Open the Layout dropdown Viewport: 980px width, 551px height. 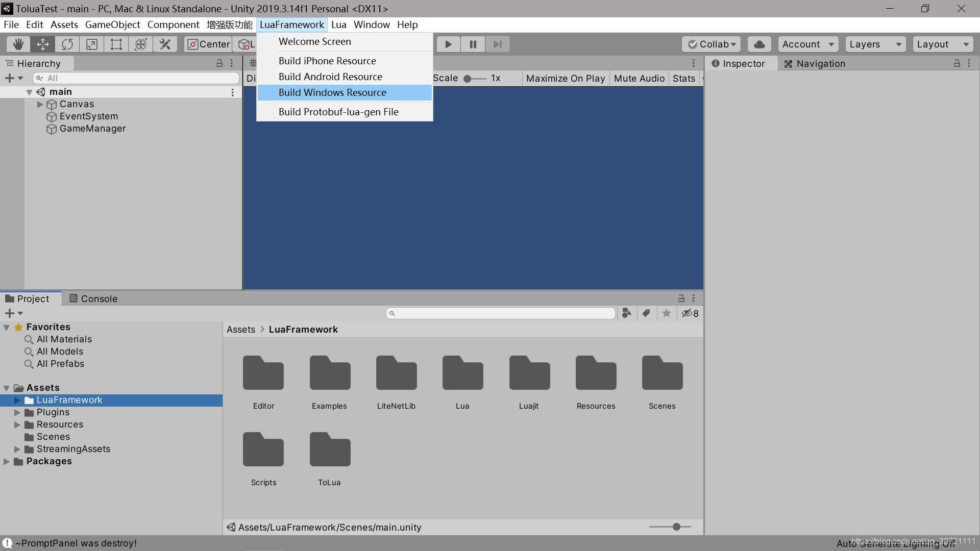pos(942,44)
